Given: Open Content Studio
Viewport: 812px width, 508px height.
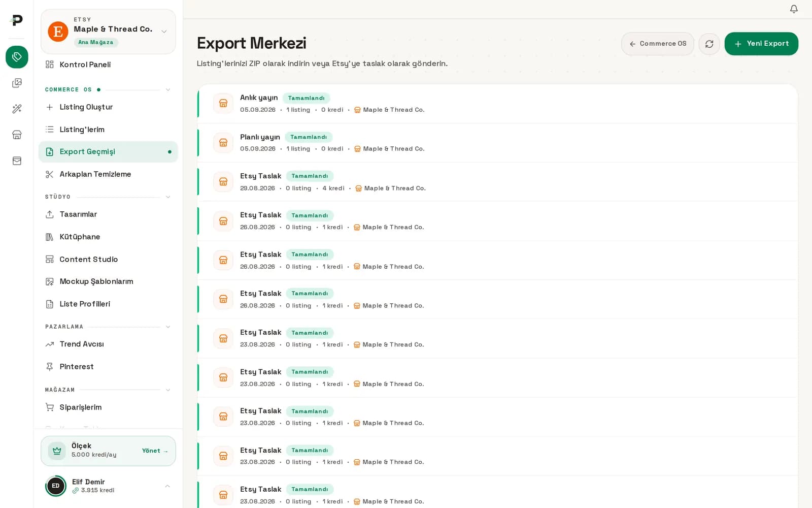Looking at the screenshot, I should pos(108,259).
